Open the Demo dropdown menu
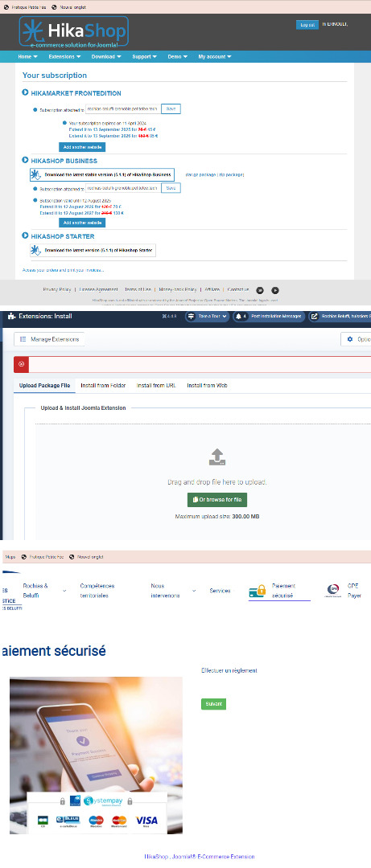371x868 pixels. 178,56
